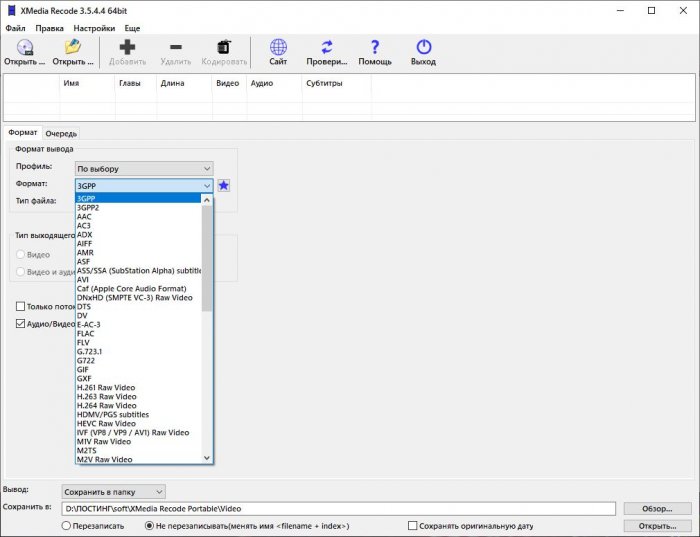Select ADX in the format list
This screenshot has width=700, height=537.
(138, 234)
